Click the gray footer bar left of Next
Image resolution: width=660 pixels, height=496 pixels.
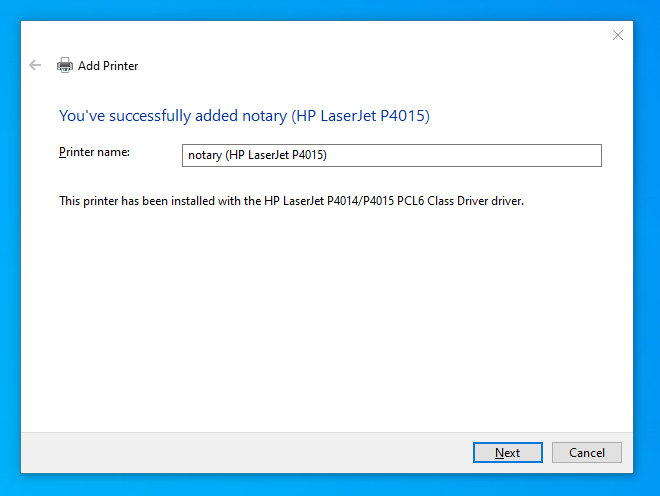pos(240,452)
